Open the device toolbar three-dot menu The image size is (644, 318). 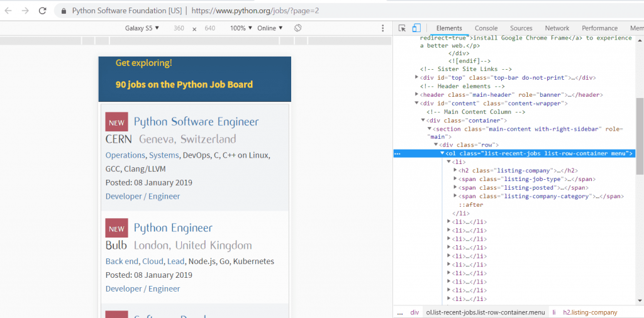(383, 28)
